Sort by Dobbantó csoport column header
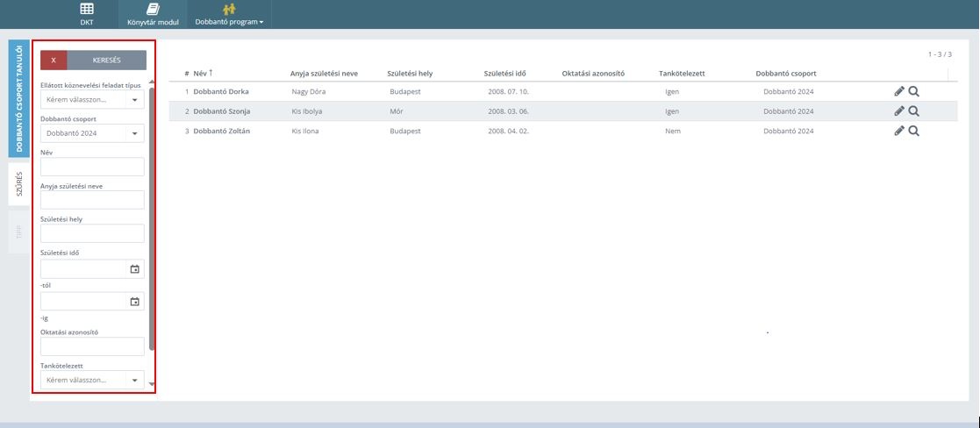980x428 pixels. pyautogui.click(x=785, y=74)
